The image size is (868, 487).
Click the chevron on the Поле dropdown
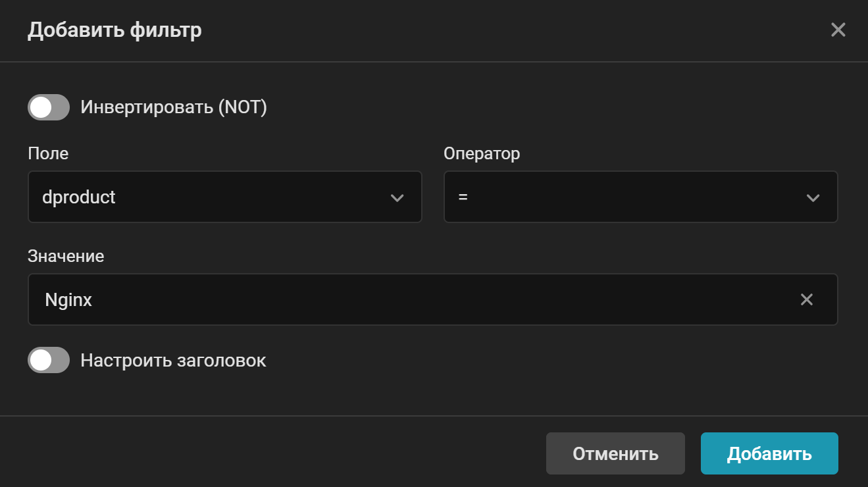click(x=397, y=197)
